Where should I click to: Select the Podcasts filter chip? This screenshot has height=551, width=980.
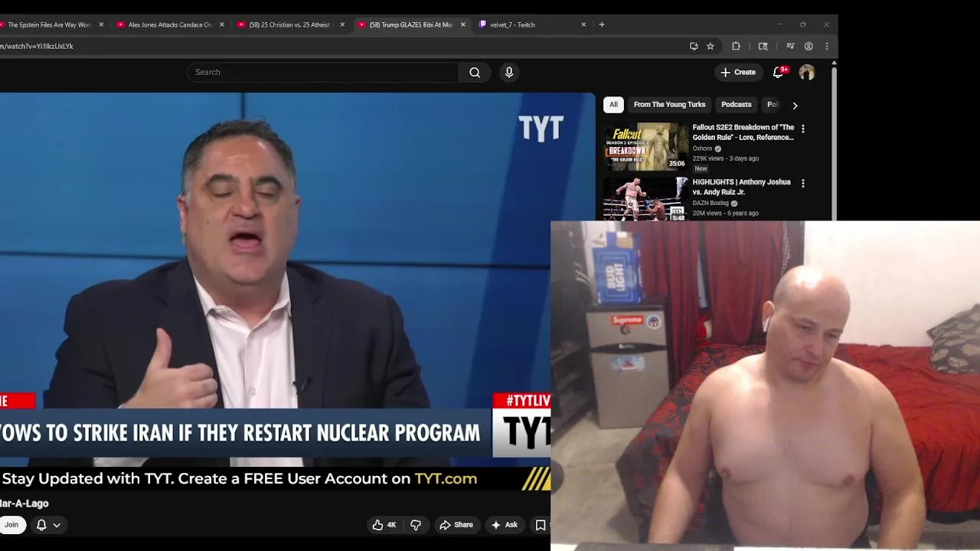pos(736,105)
